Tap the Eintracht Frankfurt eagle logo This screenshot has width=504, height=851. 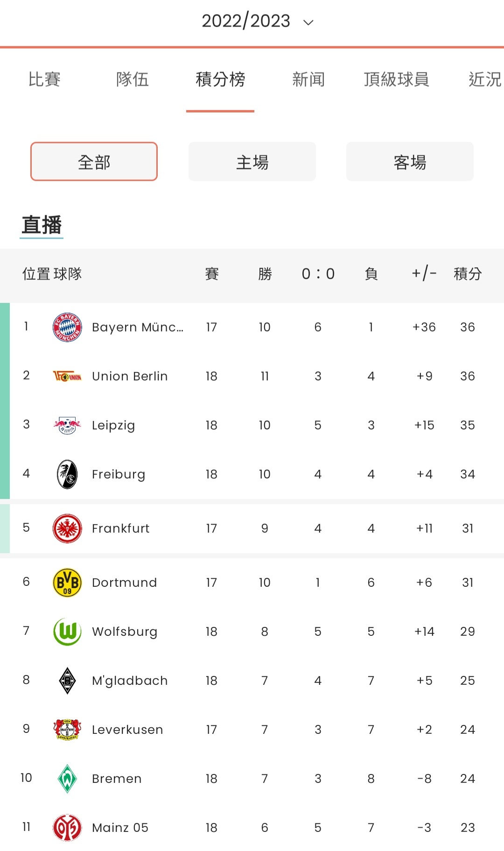click(67, 528)
